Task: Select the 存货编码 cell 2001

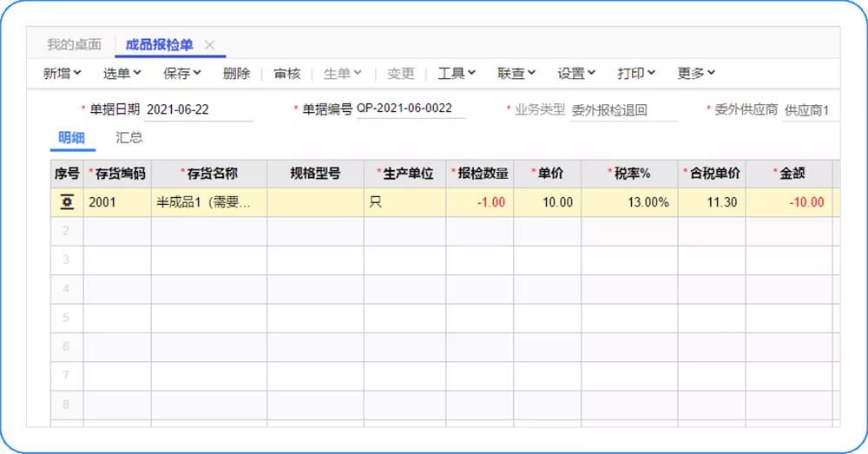Action: click(x=117, y=202)
